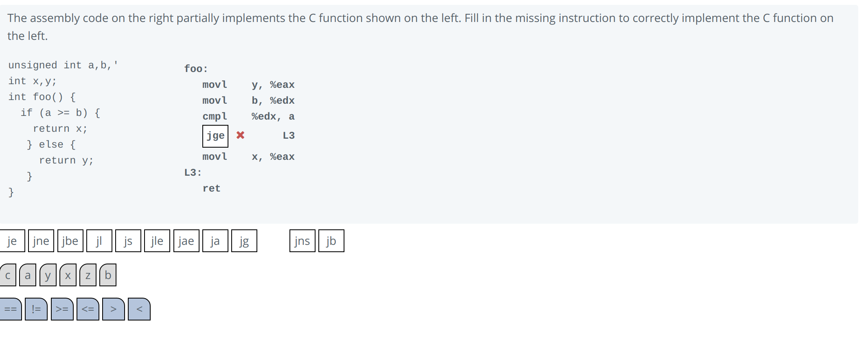Choose the 'jle' instruction tile

tap(157, 241)
